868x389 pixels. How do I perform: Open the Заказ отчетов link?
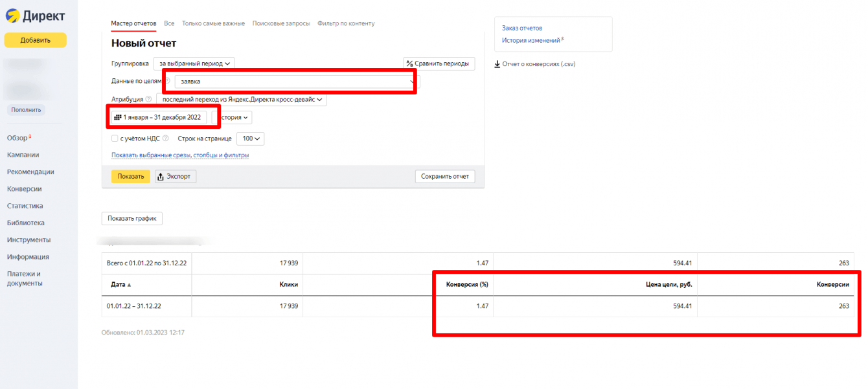(x=522, y=28)
